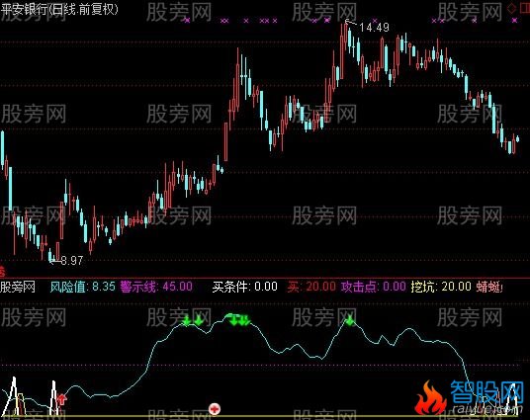This screenshot has width=530, height=420.
Task: Click the red diamond icon in top corner
Action: [512, 9]
